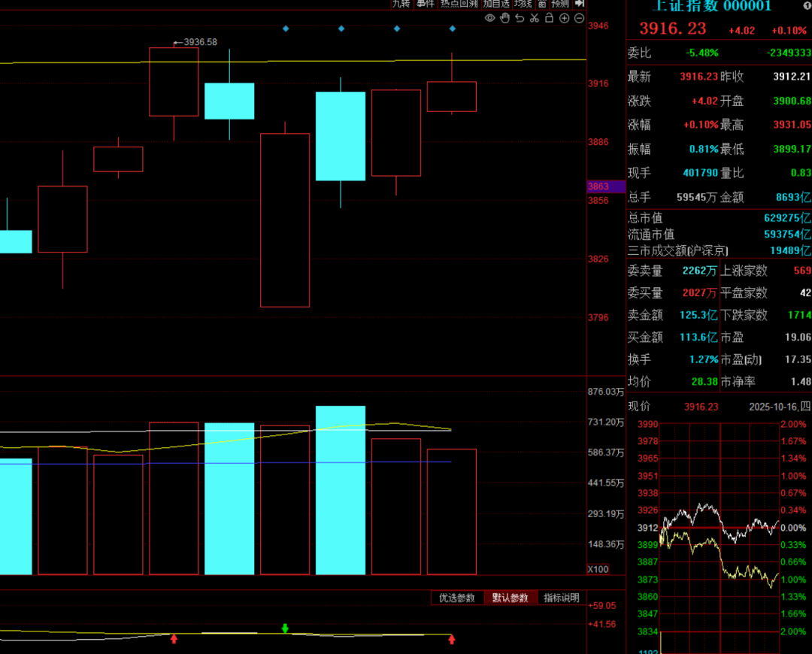Select the hand pan tool

(505, 18)
